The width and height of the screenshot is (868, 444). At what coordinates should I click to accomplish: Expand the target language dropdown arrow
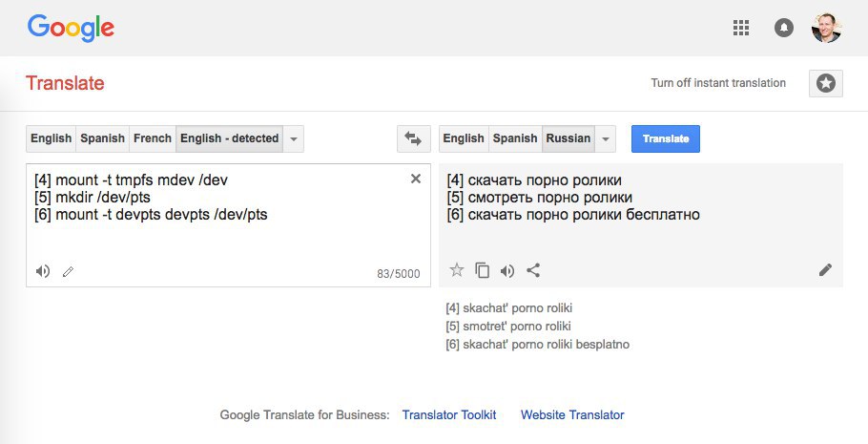pos(606,138)
